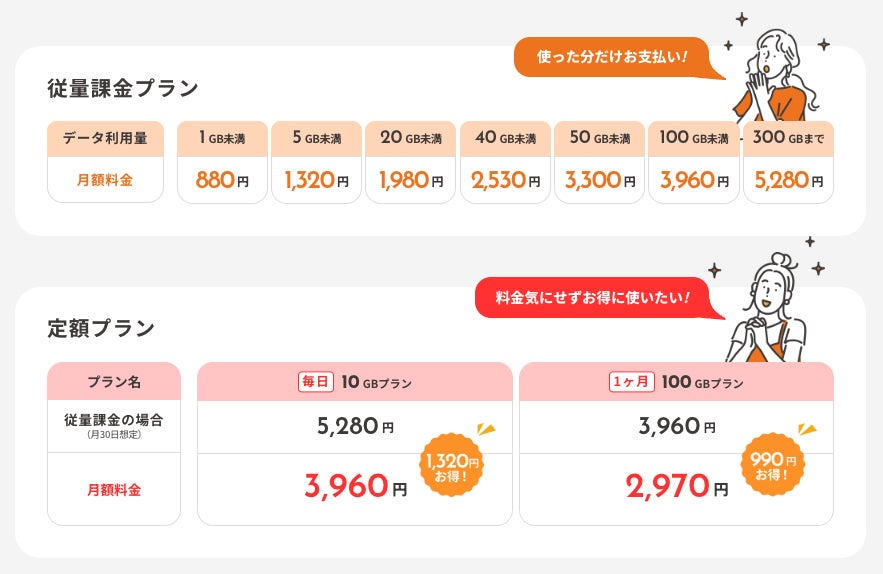Select the 50GB未満 3,300円 tier
883x574 pixels.
pos(599,161)
